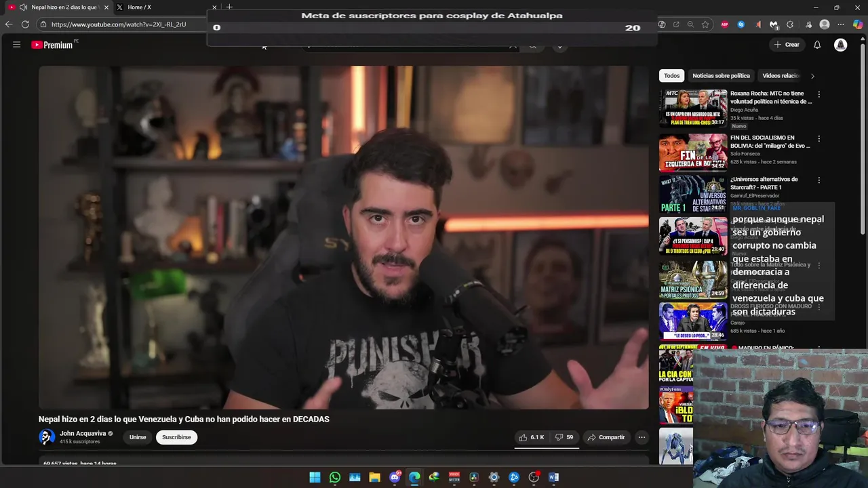Image resolution: width=868 pixels, height=488 pixels.
Task: Open Universos alternativos de Starcraft video title
Action: 764,183
